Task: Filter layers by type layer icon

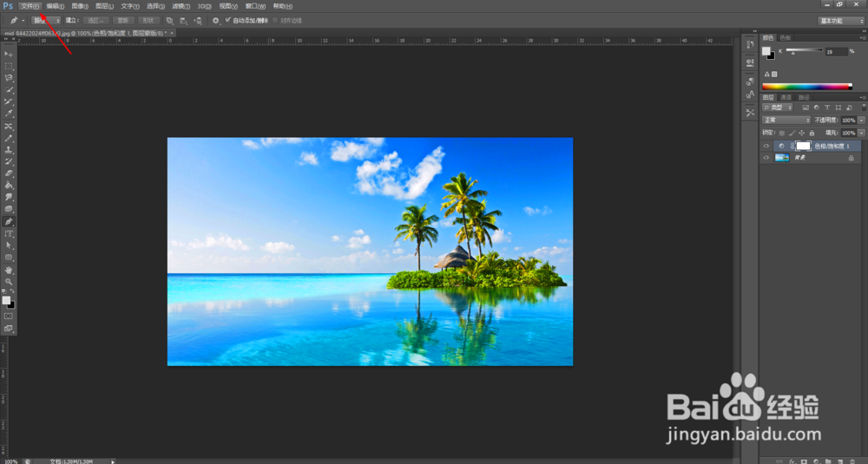Action: (x=827, y=108)
